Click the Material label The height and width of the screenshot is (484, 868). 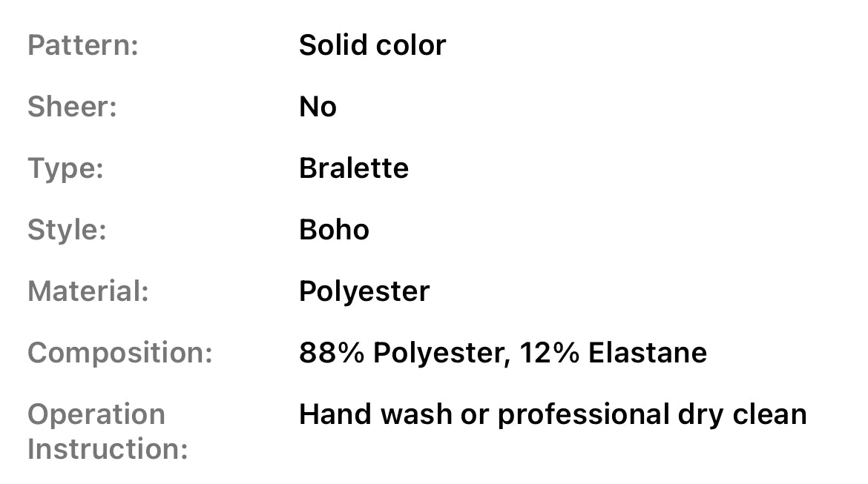tap(88, 291)
